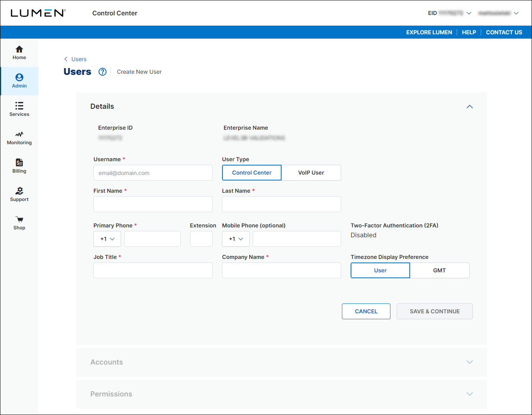The height and width of the screenshot is (415, 532).
Task: Click the Control Center header title
Action: coord(115,13)
